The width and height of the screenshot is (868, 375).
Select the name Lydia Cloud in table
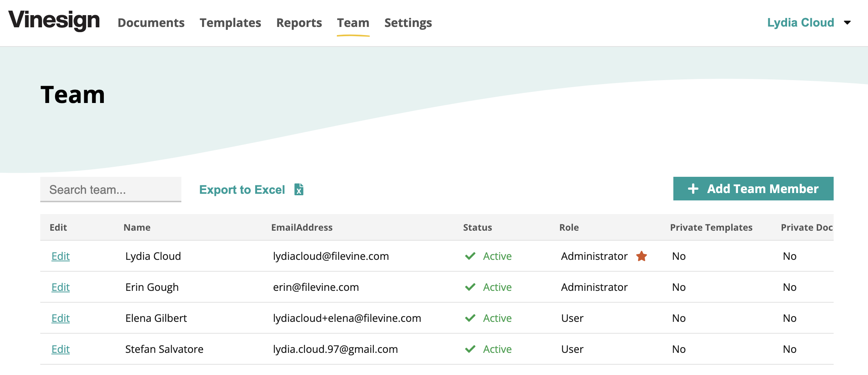[153, 256]
